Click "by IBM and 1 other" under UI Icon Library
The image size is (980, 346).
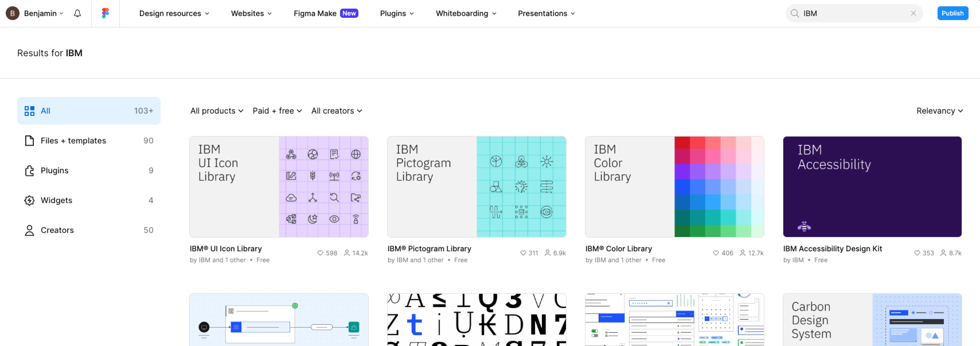tap(218, 260)
